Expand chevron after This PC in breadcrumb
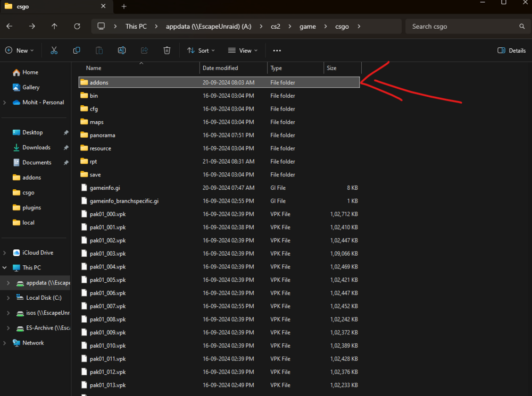The height and width of the screenshot is (396, 532). tap(156, 27)
